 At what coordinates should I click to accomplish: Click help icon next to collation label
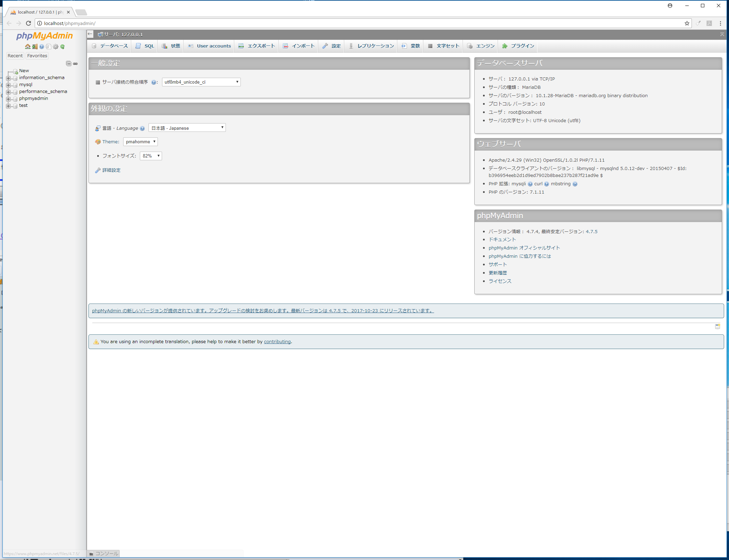pyautogui.click(x=153, y=82)
